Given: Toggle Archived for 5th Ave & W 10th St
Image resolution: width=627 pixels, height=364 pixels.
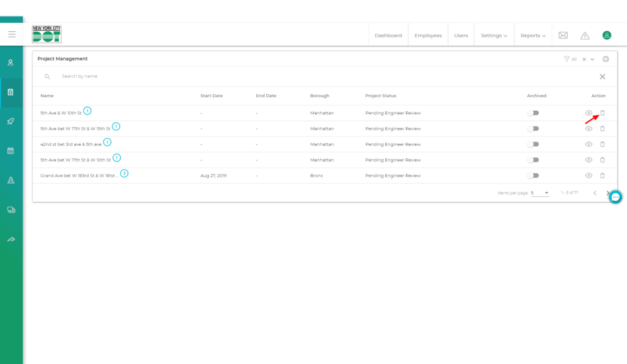Looking at the screenshot, I should 533,113.
